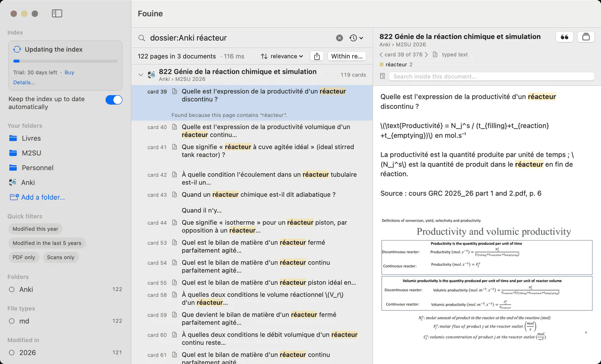
Task: Open card 44 isotherme result
Action: coord(252,226)
